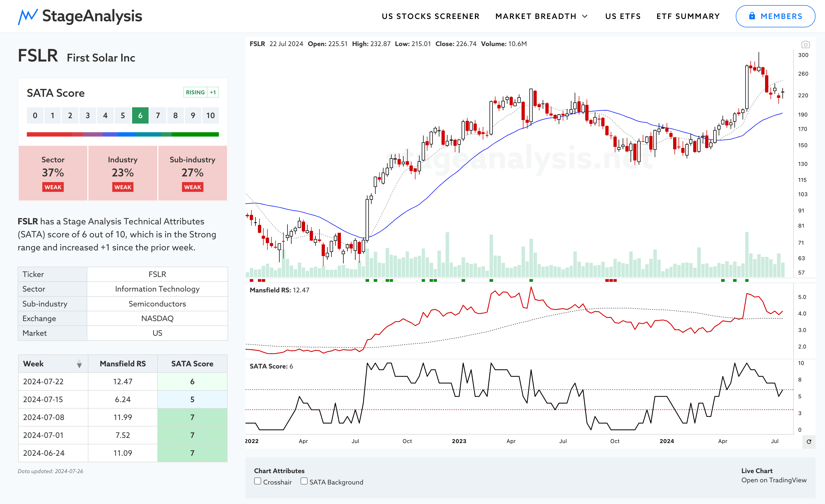Image resolution: width=825 pixels, height=504 pixels.
Task: Click the chart screenshot camera icon
Action: click(805, 44)
